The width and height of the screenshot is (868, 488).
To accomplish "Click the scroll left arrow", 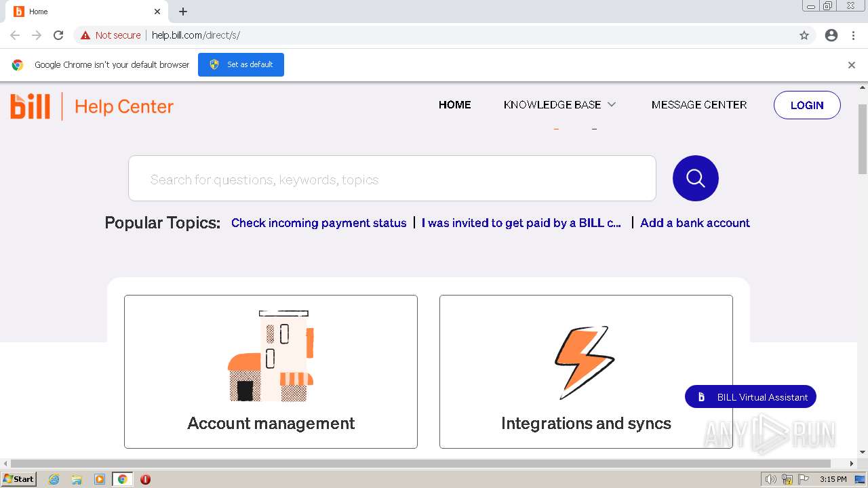I will 6,464.
